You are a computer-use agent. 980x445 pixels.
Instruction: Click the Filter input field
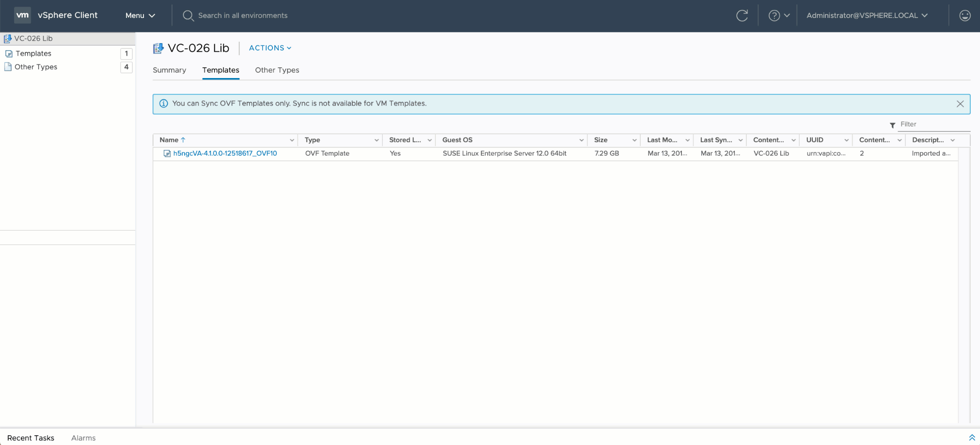(x=934, y=124)
